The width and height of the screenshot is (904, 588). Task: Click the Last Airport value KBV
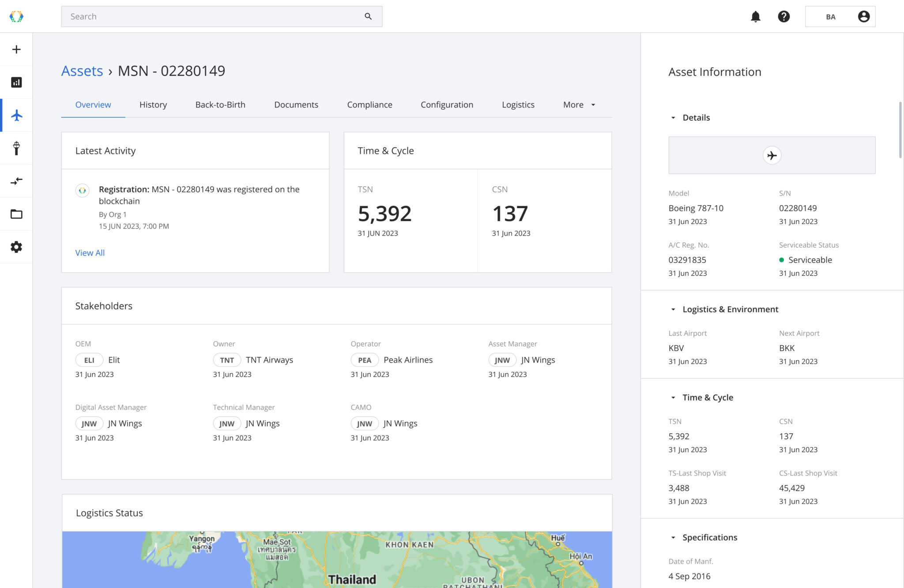[x=676, y=348]
